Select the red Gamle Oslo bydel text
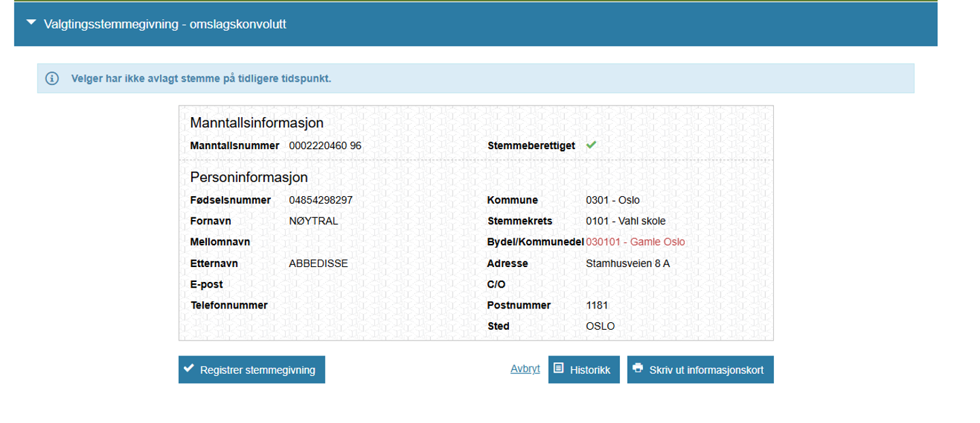980x423 pixels. point(635,242)
